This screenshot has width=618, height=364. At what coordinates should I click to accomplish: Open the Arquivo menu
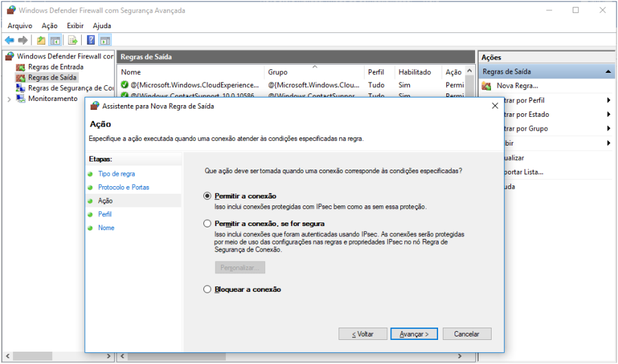[x=20, y=25]
